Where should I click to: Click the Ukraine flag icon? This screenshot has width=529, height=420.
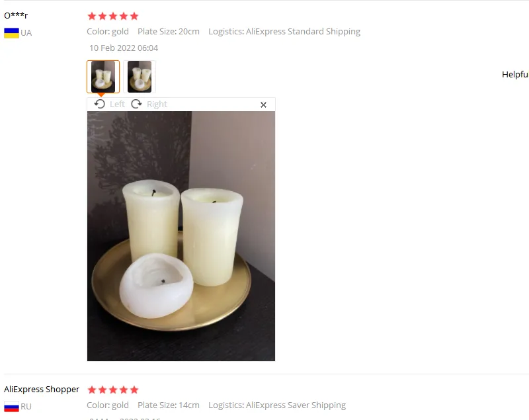click(11, 33)
